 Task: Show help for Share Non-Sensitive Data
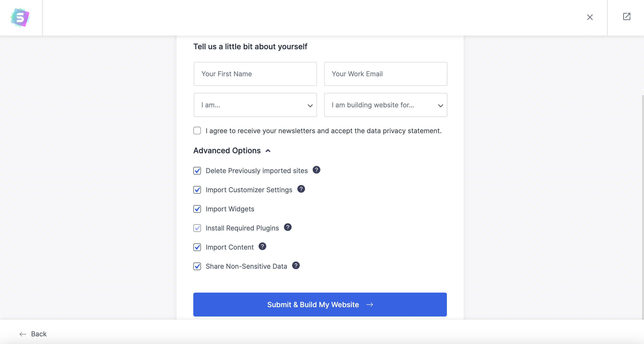296,266
